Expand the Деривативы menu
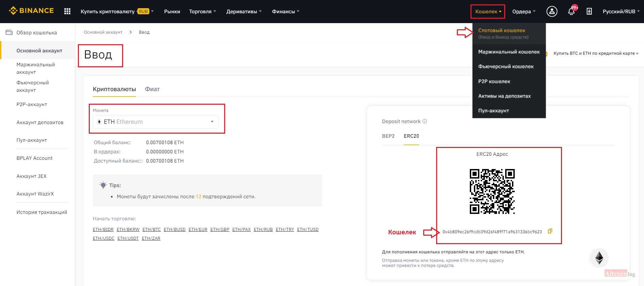Viewport: 644px width, 286px height. tap(244, 11)
